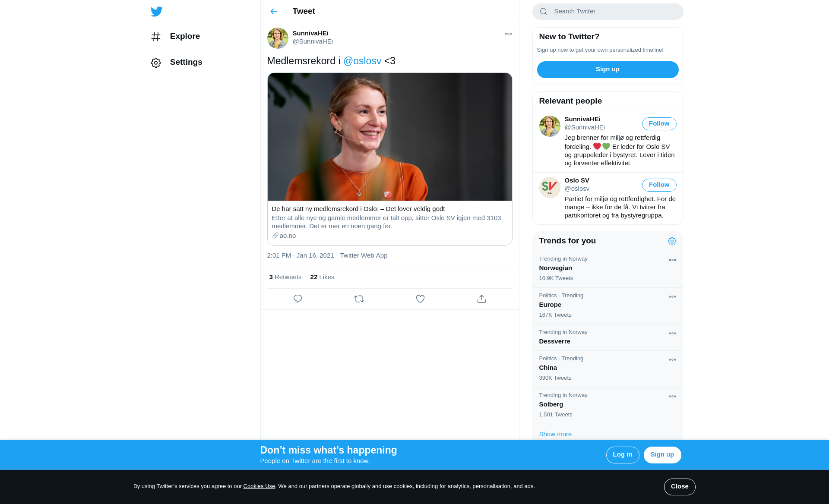The width and height of the screenshot is (829, 504).
Task: Click Twitter Web App source link
Action: 364,255
